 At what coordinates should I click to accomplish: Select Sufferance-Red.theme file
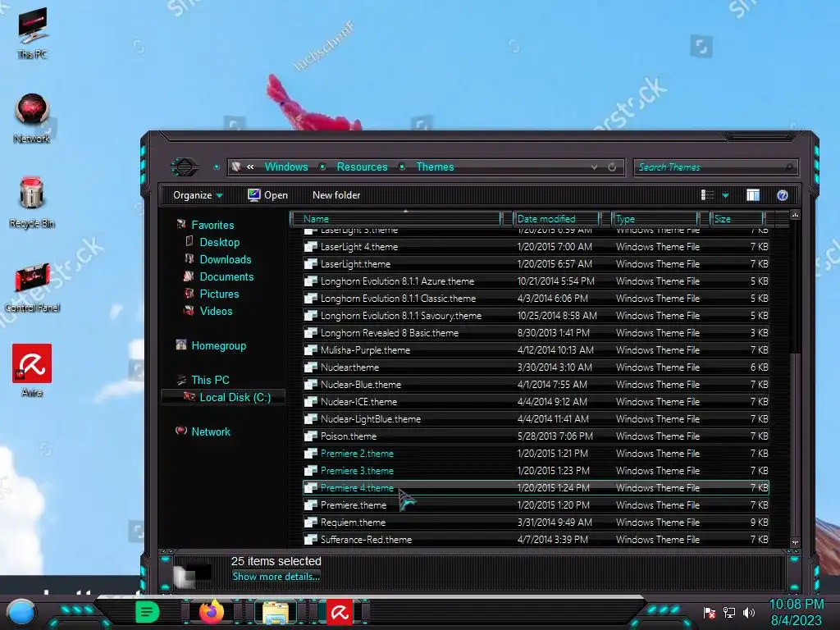(536, 540)
